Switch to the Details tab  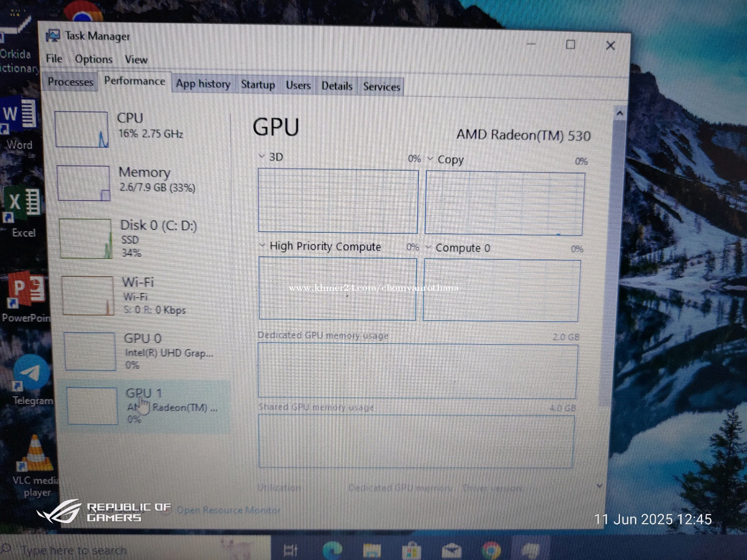click(337, 86)
